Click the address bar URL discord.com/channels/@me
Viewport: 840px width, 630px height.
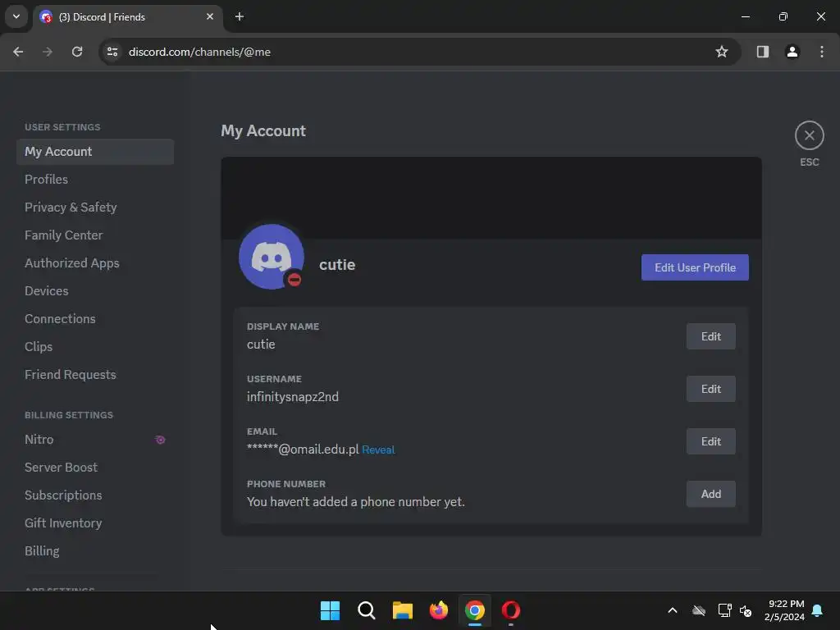200,52
